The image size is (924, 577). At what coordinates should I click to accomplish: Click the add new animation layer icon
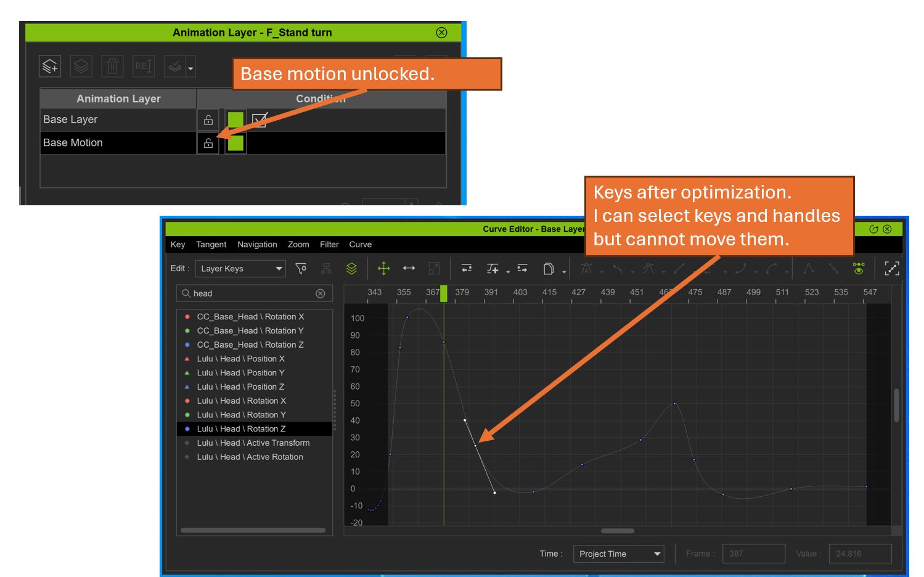pos(50,66)
